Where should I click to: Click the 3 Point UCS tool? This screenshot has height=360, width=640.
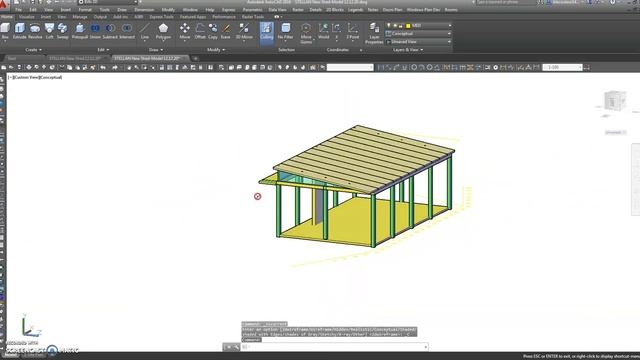[353, 31]
